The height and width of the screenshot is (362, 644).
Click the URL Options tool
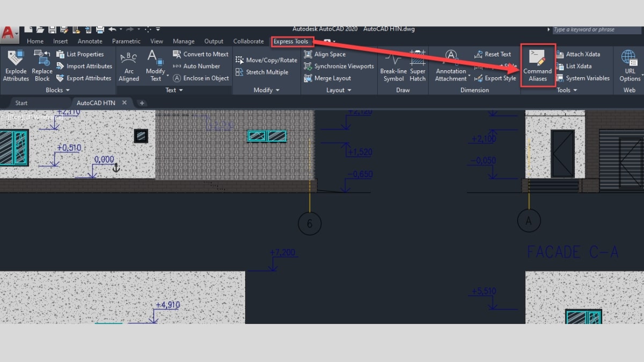pos(630,66)
